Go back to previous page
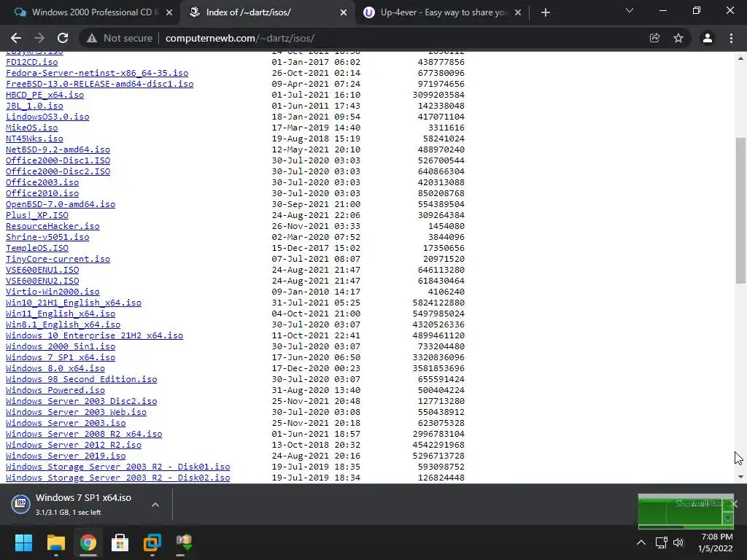This screenshot has height=560, width=747. click(x=16, y=38)
